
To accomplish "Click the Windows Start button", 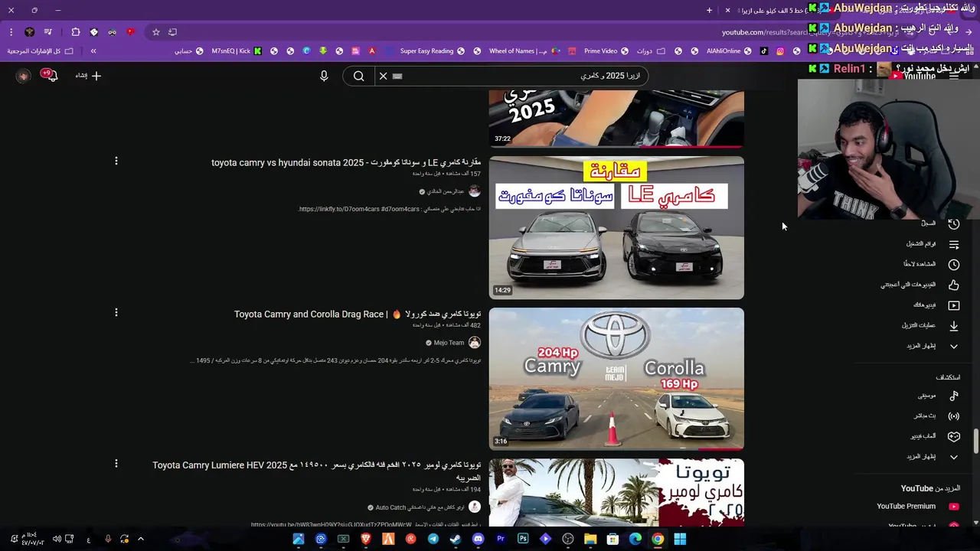I will (680, 539).
